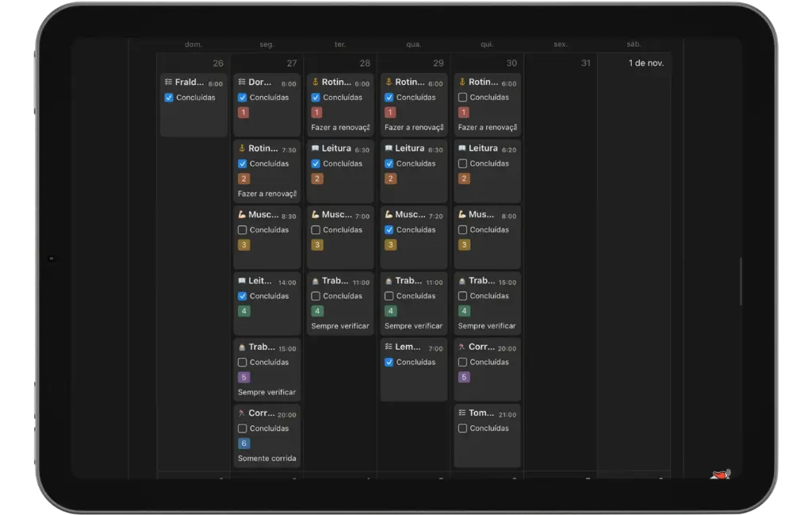Click the runner icon on day 30's Corr... 20:00 card
The image size is (812, 515).
pos(462,347)
